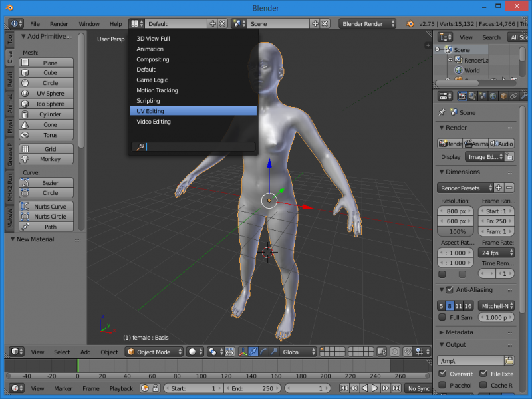The width and height of the screenshot is (532, 399).
Task: Click the output path folder browse icon
Action: (x=509, y=360)
